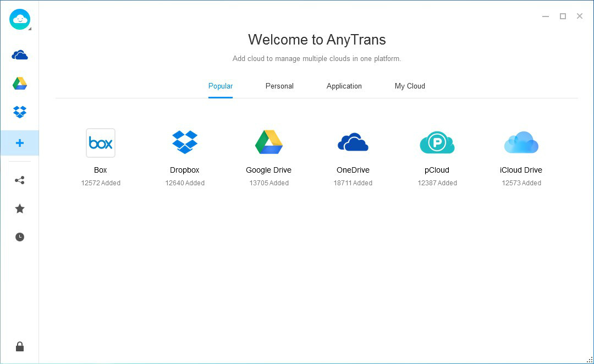Click the "18711 Added" count text
This screenshot has height=364, width=594.
353,183
